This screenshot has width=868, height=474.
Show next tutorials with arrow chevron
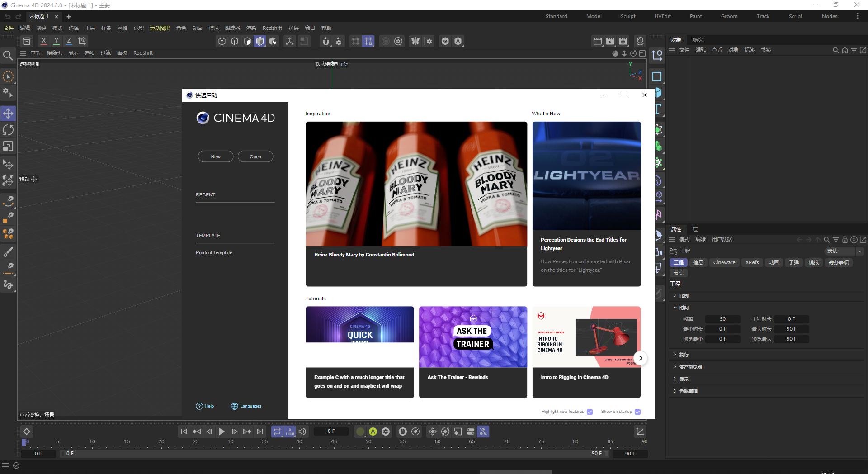coord(640,358)
